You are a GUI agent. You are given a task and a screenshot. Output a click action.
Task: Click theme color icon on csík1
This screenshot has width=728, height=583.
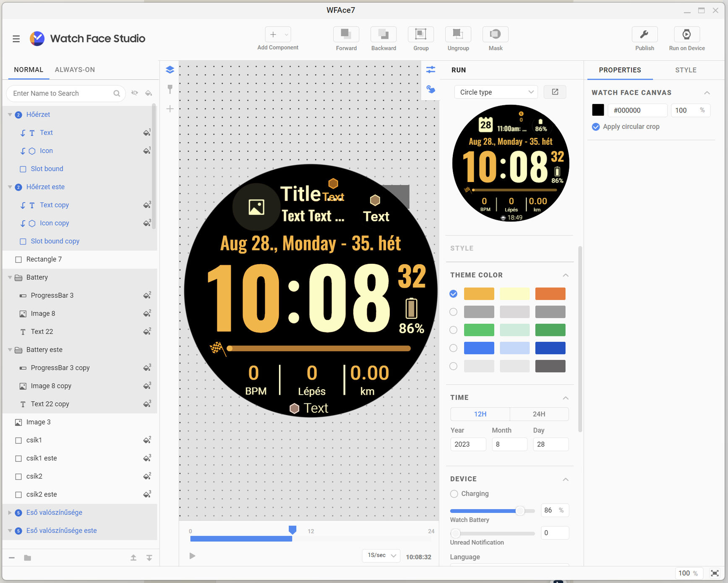(x=147, y=440)
